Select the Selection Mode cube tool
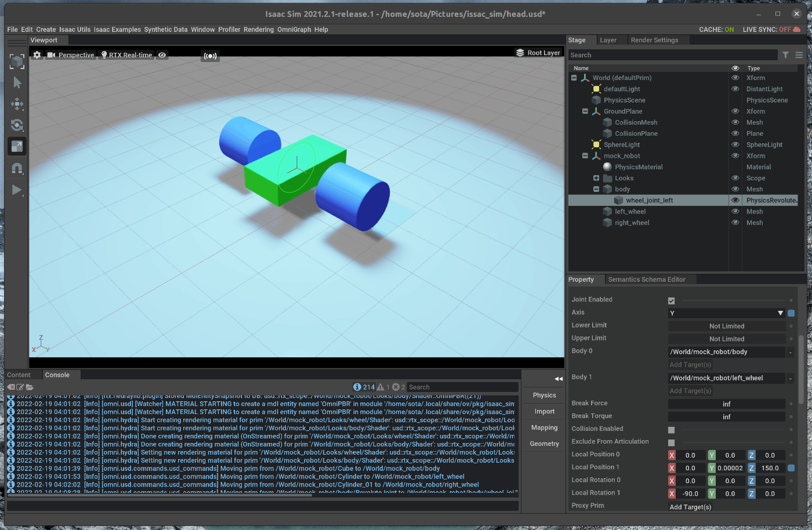 [17, 61]
